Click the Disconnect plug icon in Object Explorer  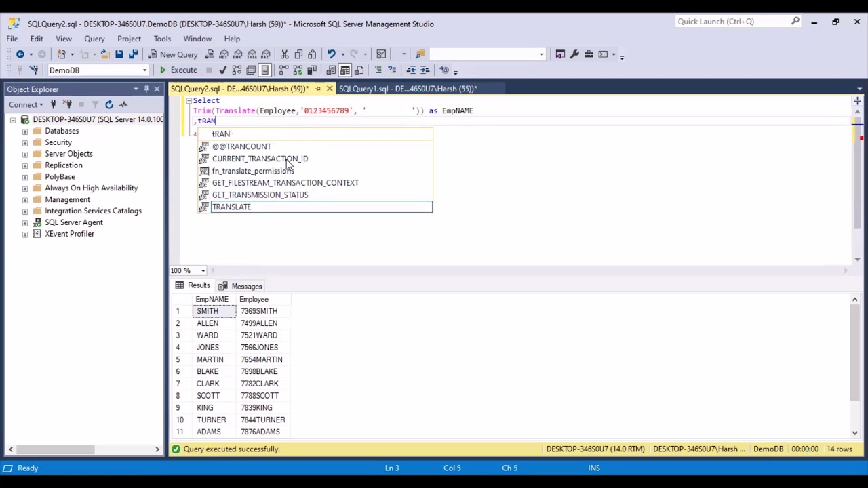tap(68, 104)
